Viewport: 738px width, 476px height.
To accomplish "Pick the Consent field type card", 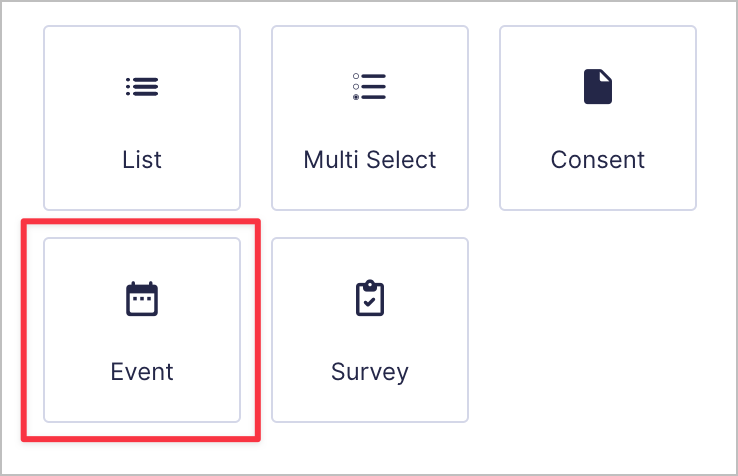I will 598,118.
